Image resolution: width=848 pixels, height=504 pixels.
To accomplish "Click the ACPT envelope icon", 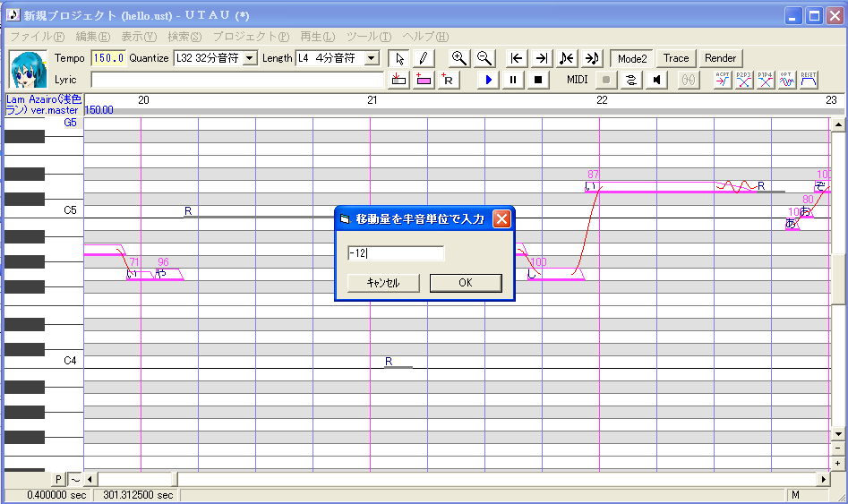I will coord(723,80).
